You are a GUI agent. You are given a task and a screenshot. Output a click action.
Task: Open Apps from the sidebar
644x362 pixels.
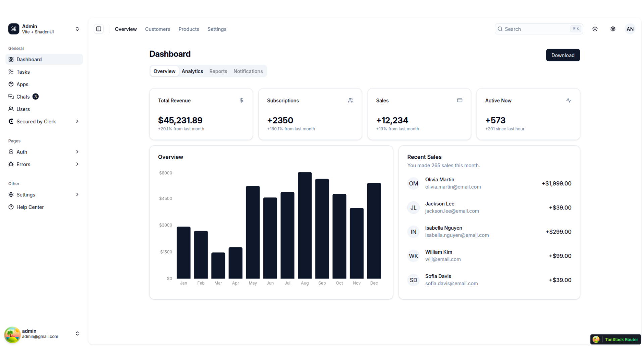(22, 84)
